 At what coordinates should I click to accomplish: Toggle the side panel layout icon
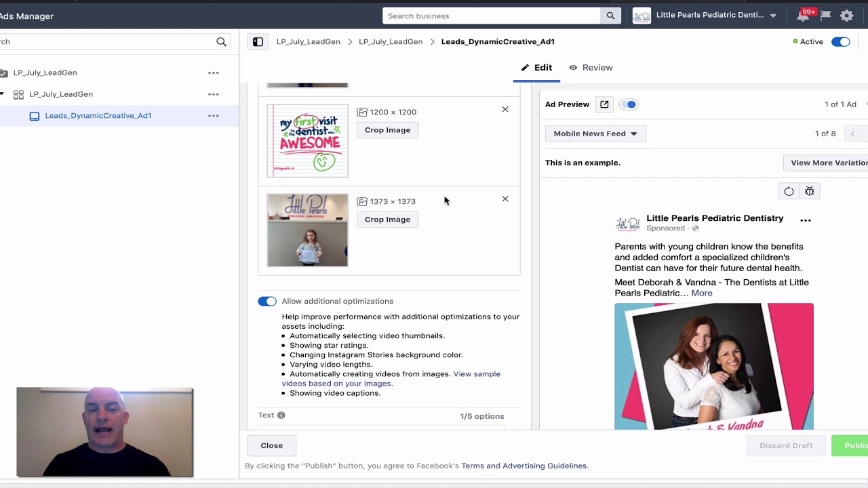(x=258, y=42)
